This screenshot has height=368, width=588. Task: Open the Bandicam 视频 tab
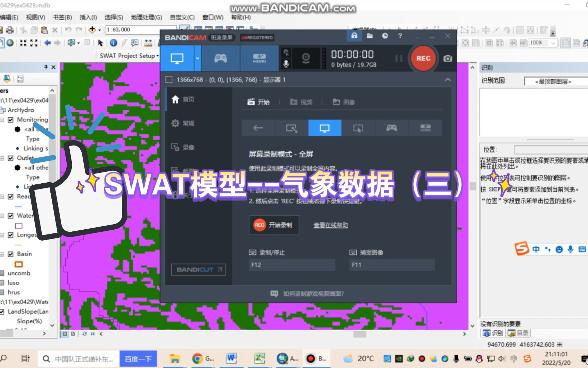tap(301, 102)
